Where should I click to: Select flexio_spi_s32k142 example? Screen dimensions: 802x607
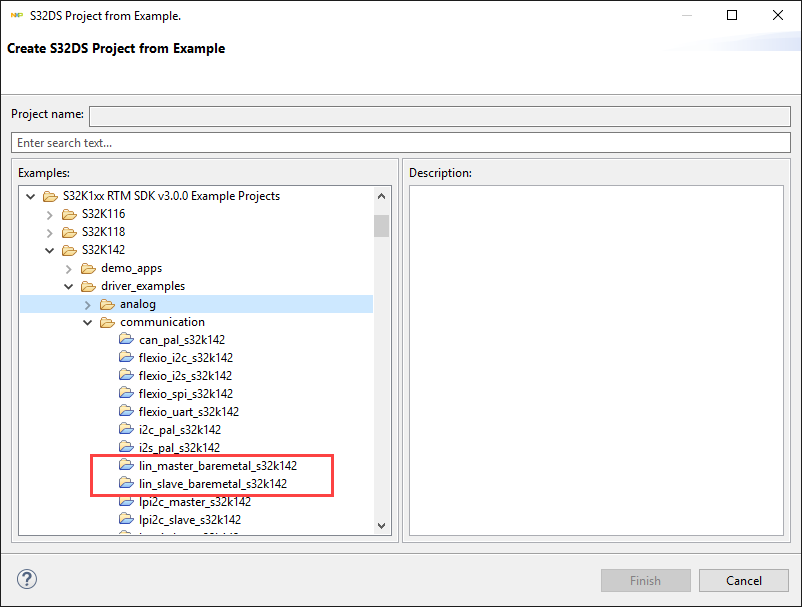tap(186, 393)
